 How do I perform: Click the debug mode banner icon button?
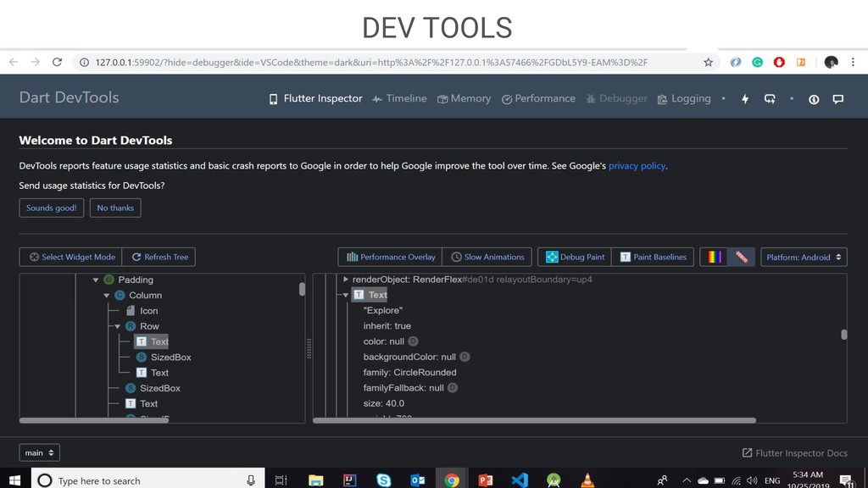(741, 257)
